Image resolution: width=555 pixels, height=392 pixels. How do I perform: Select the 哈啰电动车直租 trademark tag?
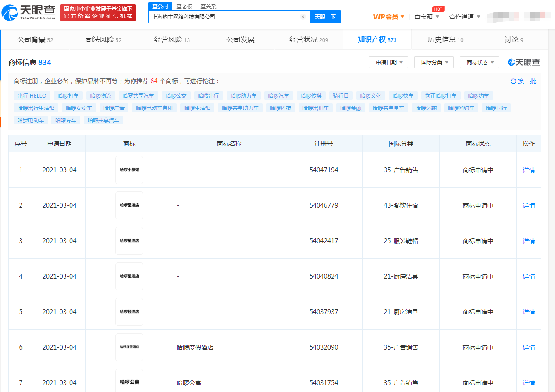154,108
